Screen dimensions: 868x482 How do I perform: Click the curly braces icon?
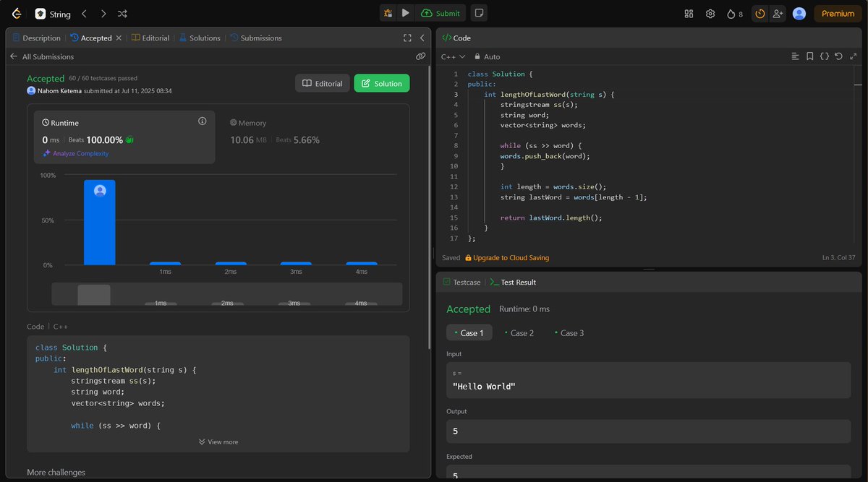(824, 56)
